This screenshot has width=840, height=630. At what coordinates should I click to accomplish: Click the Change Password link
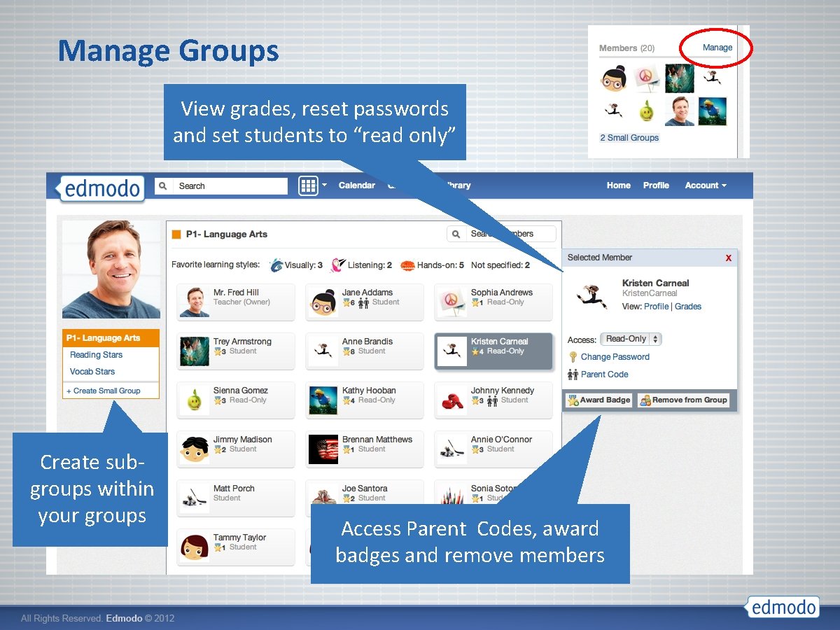[x=615, y=357]
